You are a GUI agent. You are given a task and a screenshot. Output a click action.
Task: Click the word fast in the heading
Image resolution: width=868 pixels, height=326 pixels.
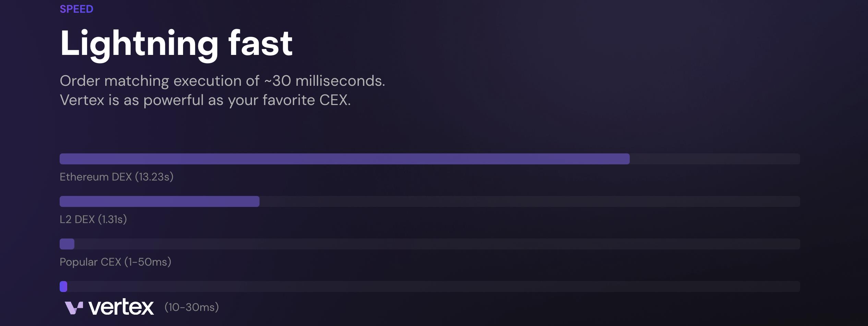[x=261, y=43]
